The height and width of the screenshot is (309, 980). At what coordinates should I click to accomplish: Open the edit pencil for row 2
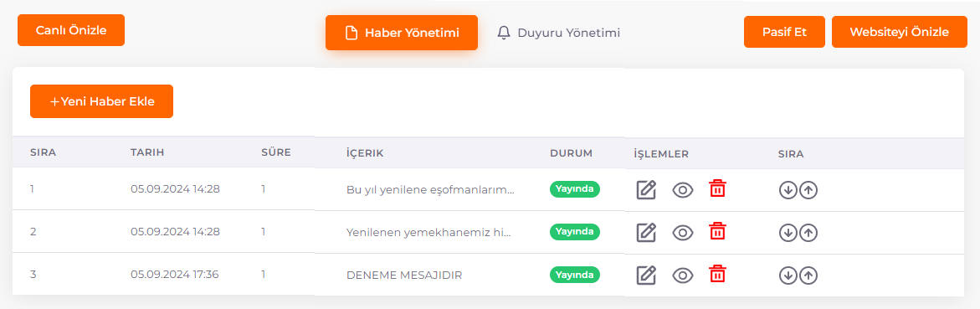coord(646,233)
